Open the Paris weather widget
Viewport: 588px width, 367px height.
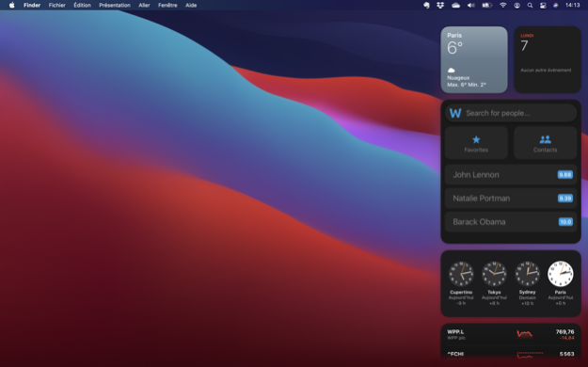click(474, 59)
